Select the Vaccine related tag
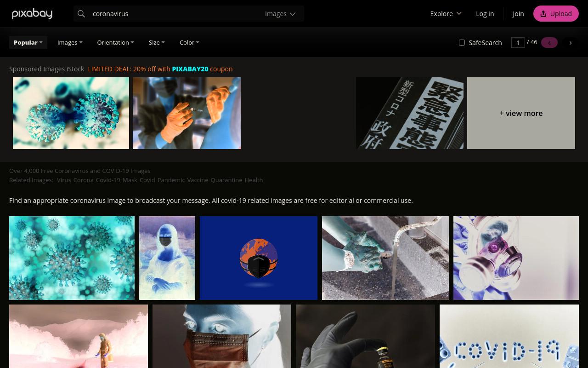588x368 pixels. [198, 180]
